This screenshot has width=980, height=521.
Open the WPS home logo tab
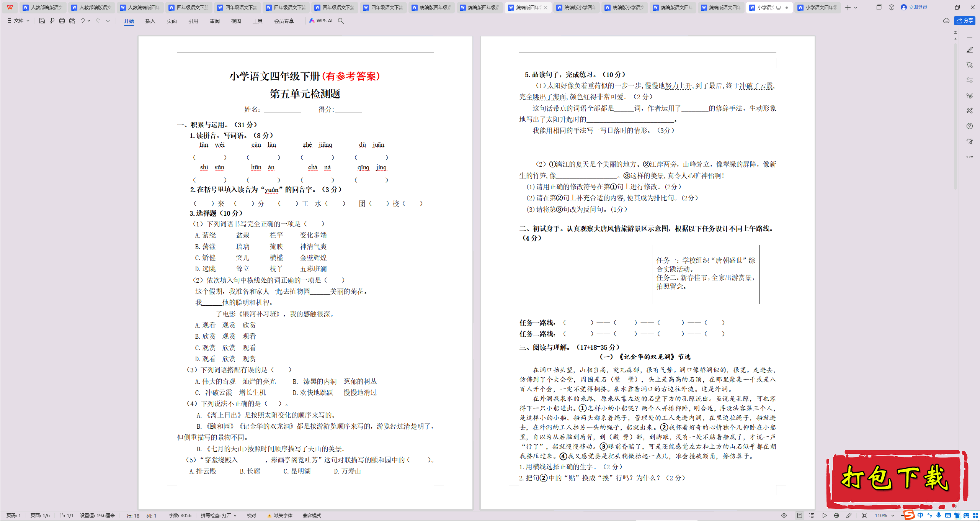[10, 7]
